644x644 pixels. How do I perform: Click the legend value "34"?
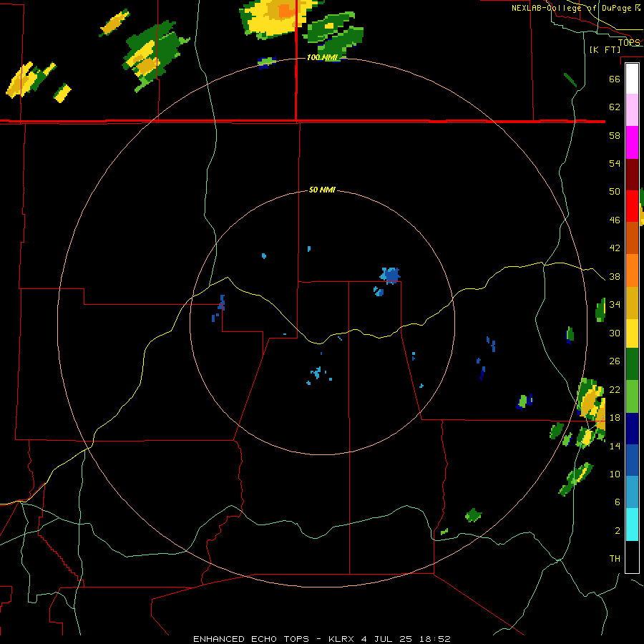point(615,305)
